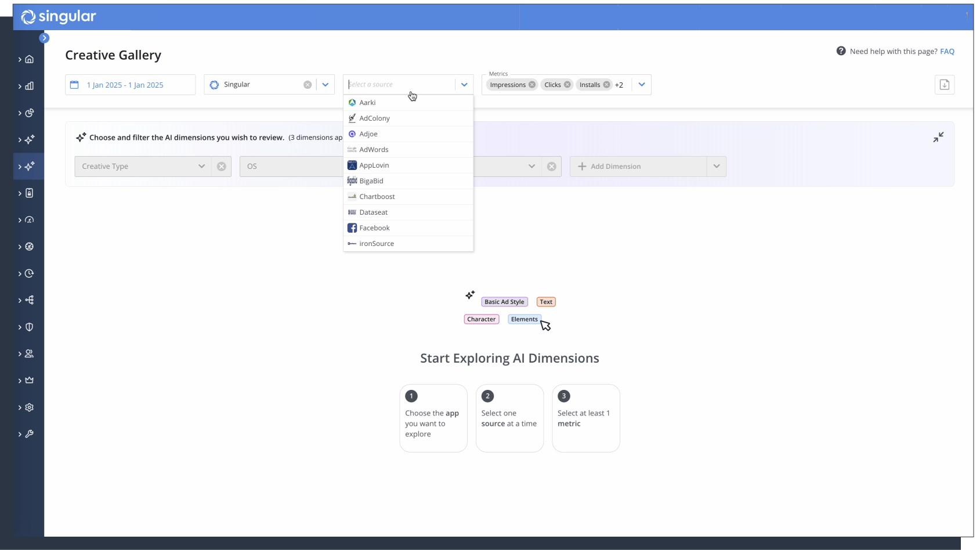Remove the Impressions metric chip

click(x=532, y=85)
